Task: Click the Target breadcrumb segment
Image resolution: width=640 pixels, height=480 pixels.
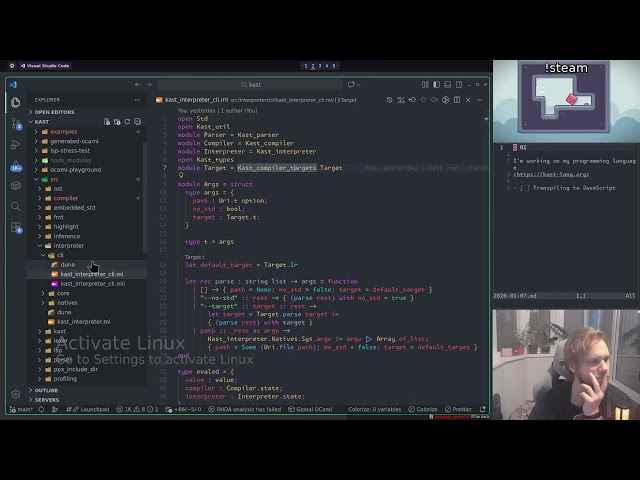Action: pos(346,100)
